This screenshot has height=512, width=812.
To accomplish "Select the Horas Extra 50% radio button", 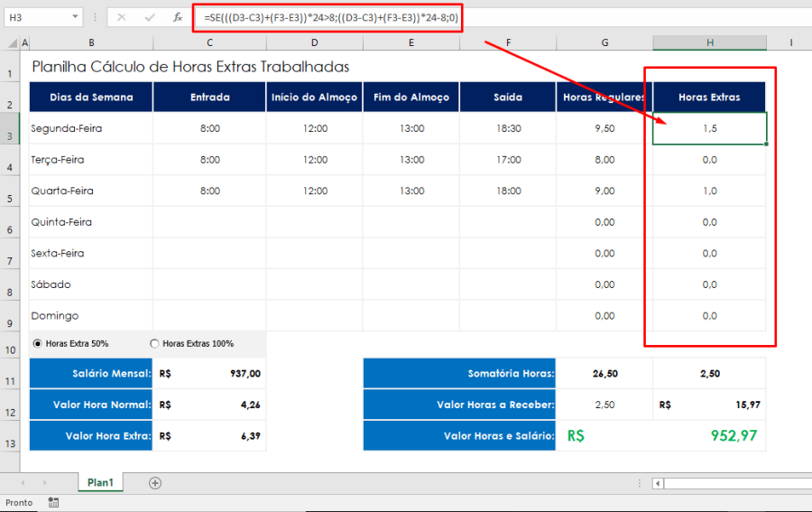I will 37,343.
